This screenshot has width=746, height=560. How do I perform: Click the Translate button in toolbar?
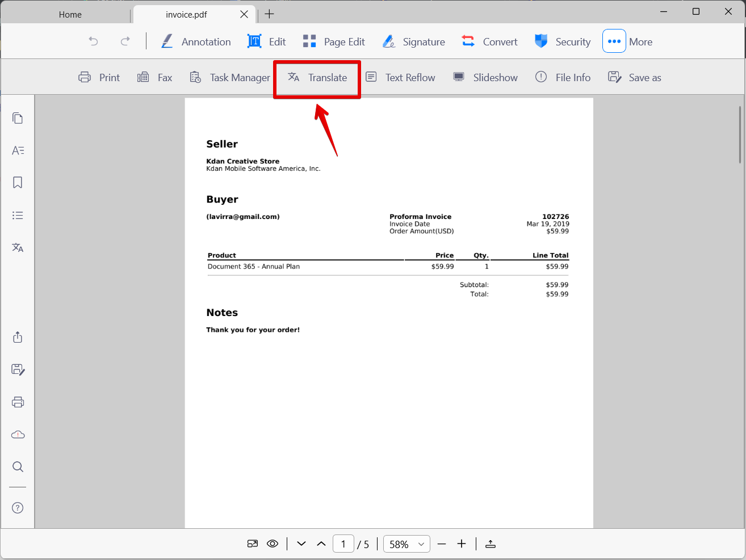(x=317, y=77)
